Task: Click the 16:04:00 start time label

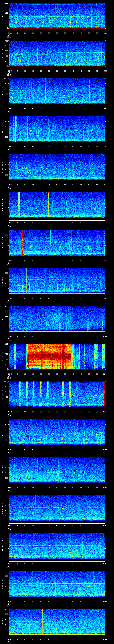Action: point(9,147)
